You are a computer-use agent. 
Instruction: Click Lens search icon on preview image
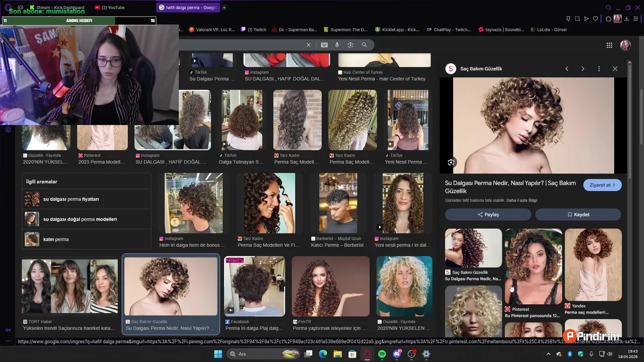451,162
